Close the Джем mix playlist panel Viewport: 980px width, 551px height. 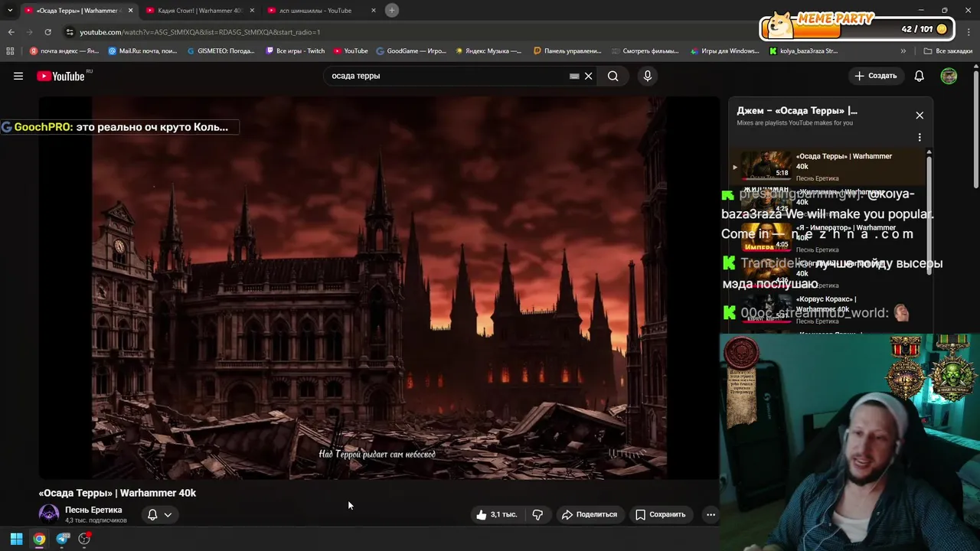(x=920, y=115)
